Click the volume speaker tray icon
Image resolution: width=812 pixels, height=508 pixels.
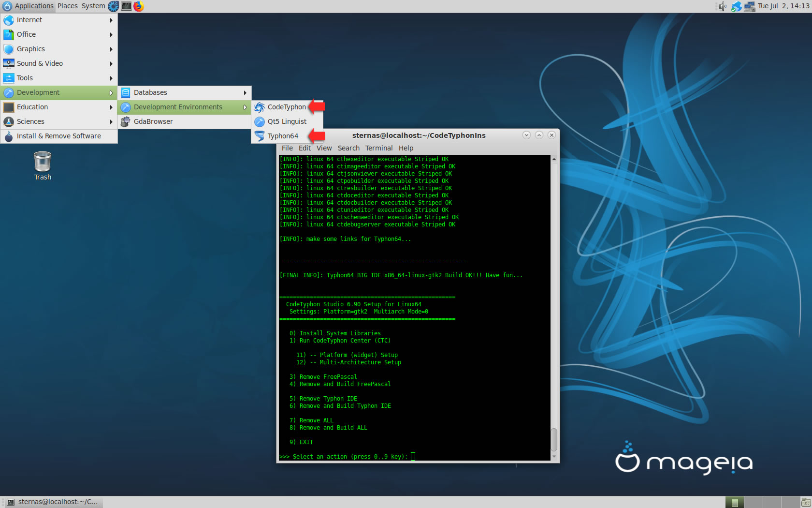pyautogui.click(x=723, y=6)
